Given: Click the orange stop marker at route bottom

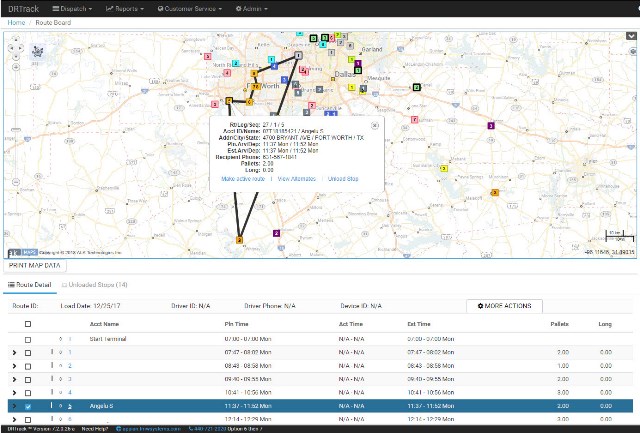Looking at the screenshot, I should pos(239,240).
